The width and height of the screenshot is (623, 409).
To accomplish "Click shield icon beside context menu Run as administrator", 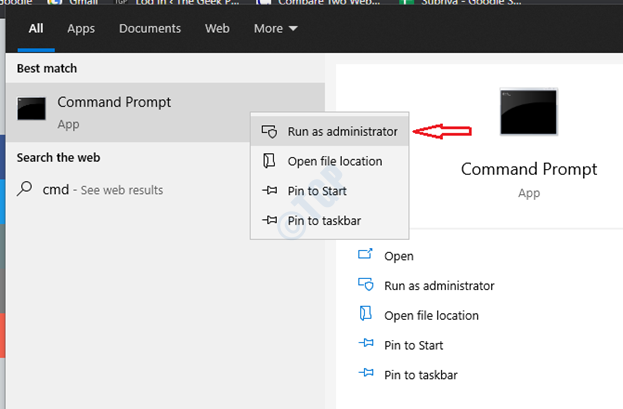I will tap(269, 132).
